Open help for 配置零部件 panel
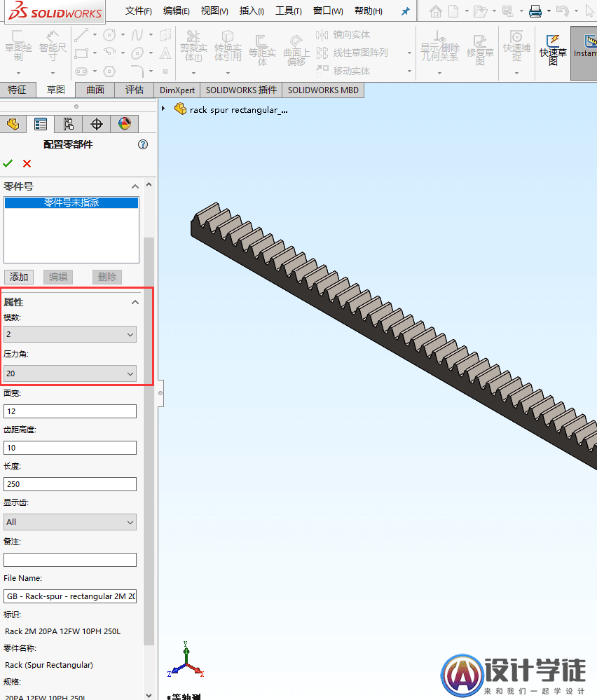The width and height of the screenshot is (597, 700). [143, 144]
